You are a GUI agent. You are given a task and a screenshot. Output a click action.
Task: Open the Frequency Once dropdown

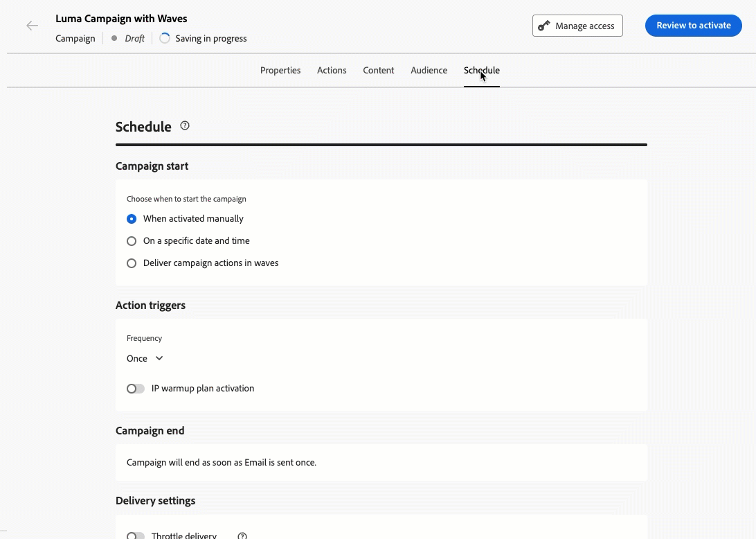pyautogui.click(x=145, y=358)
